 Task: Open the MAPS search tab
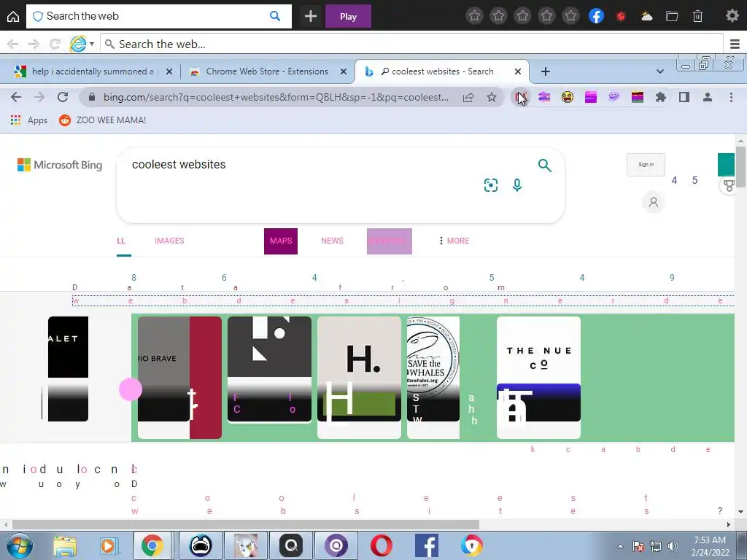281,241
